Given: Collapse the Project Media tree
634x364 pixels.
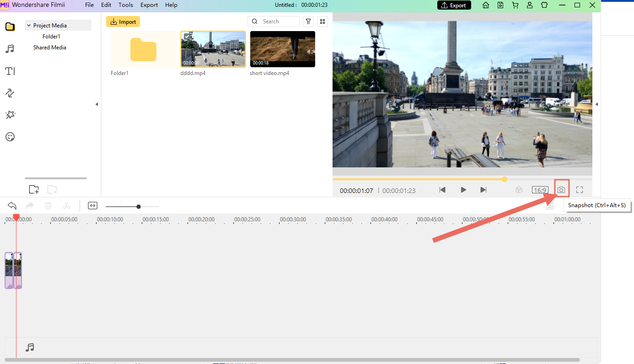Looking at the screenshot, I should pos(29,26).
